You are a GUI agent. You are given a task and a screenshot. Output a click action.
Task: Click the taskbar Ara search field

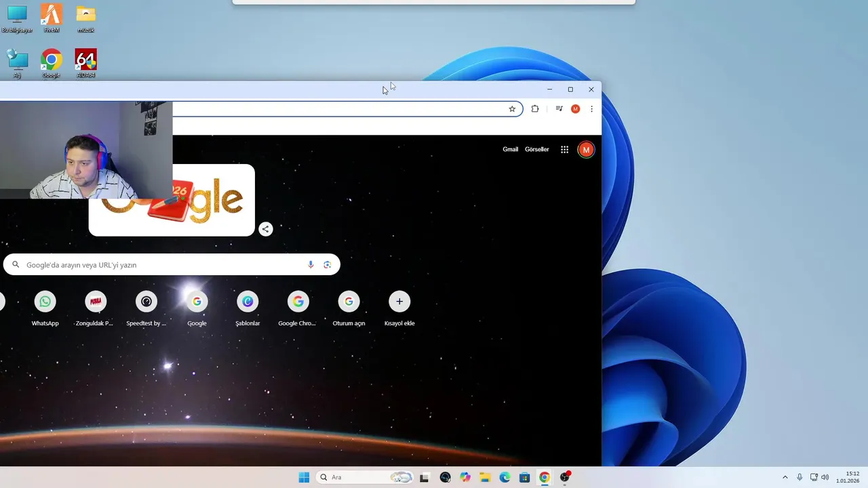365,477
